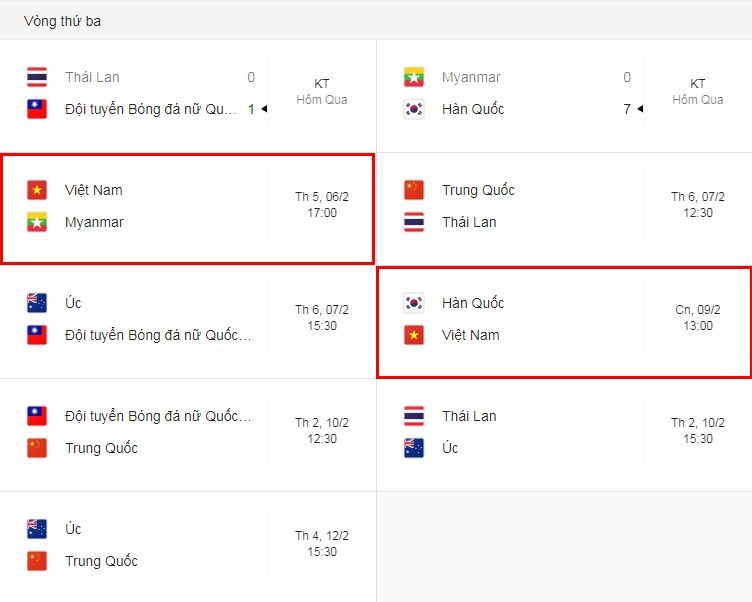
Task: Select the 'Vòng thứ ba' header
Action: click(62, 21)
